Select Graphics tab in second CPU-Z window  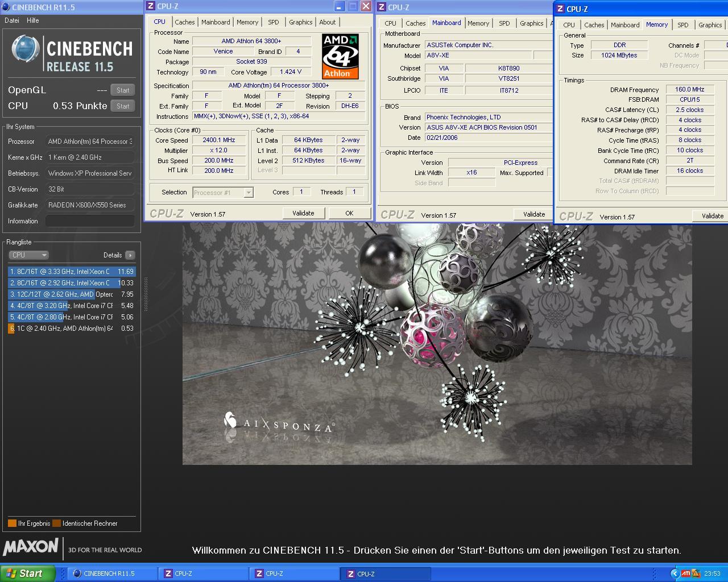coord(531,23)
